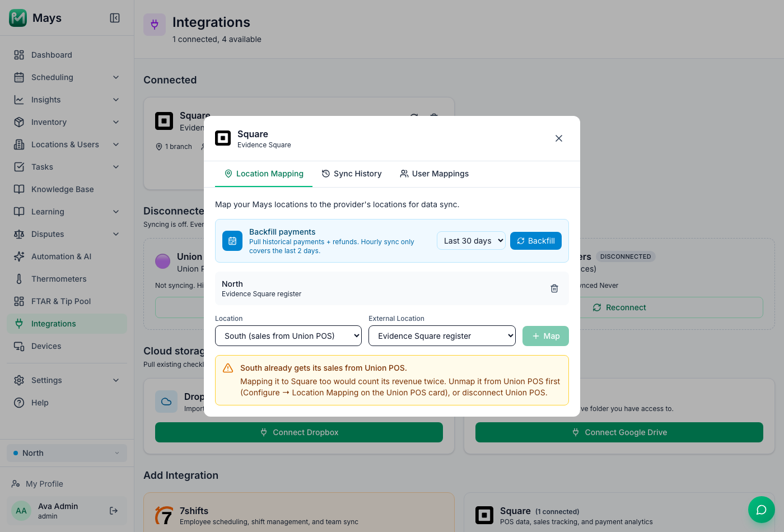Click the Inventory box icon

point(19,122)
